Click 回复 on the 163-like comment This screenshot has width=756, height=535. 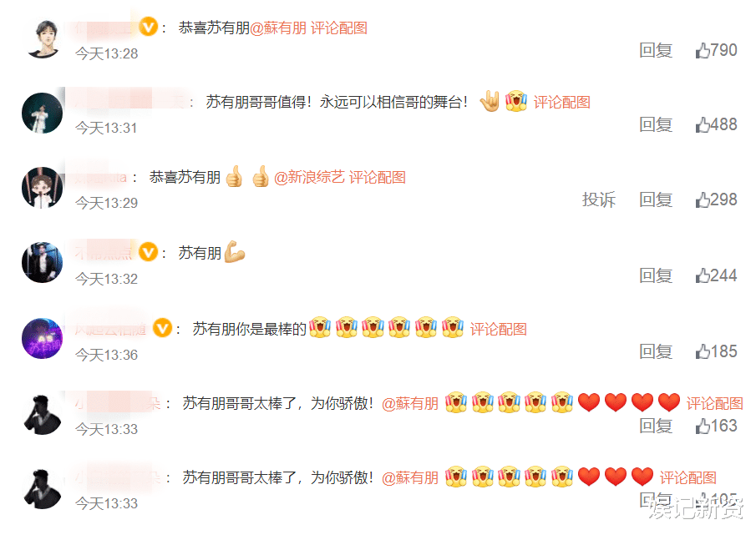click(656, 426)
